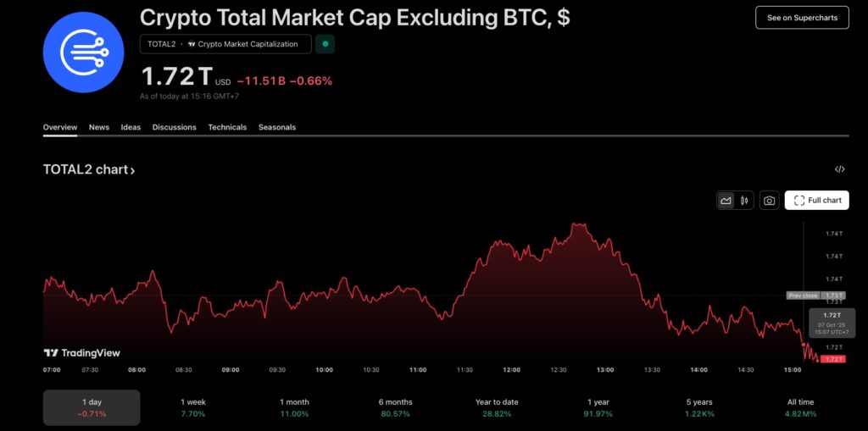Screen dimensions: 868x431
Task: Click the TradingView logo on chart
Action: 82,353
